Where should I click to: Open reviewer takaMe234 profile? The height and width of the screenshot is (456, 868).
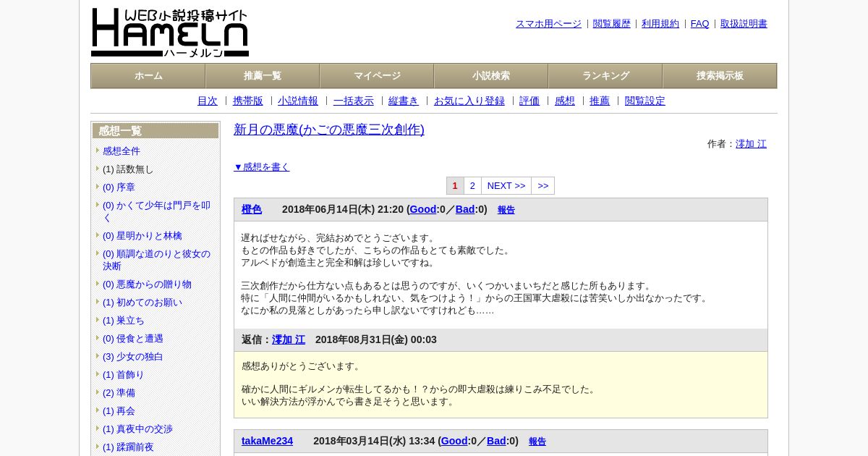coord(267,441)
